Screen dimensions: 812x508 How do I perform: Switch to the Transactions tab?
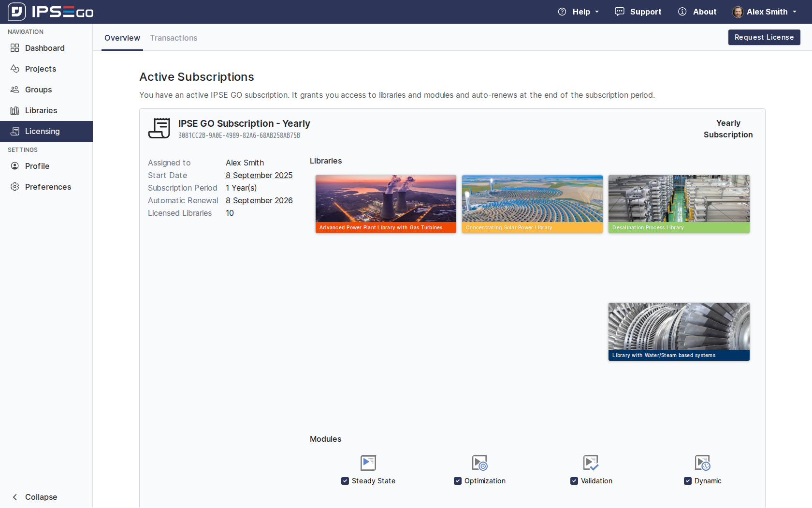pos(174,38)
